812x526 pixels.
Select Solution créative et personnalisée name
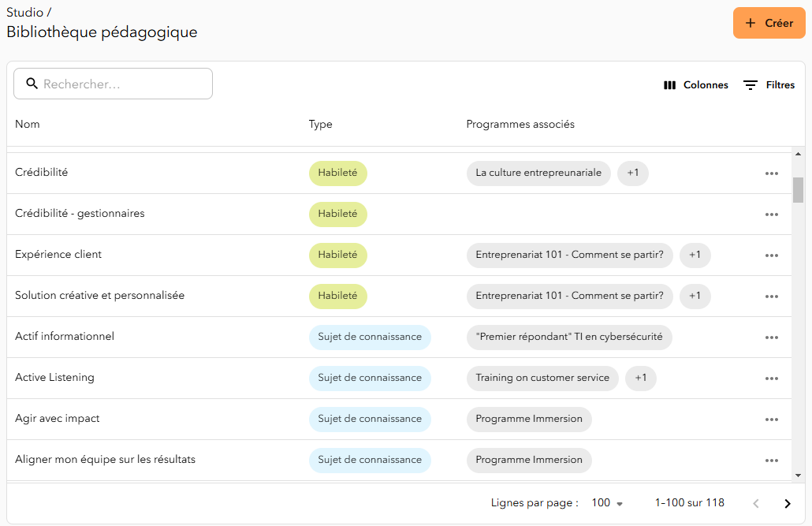pyautogui.click(x=99, y=295)
